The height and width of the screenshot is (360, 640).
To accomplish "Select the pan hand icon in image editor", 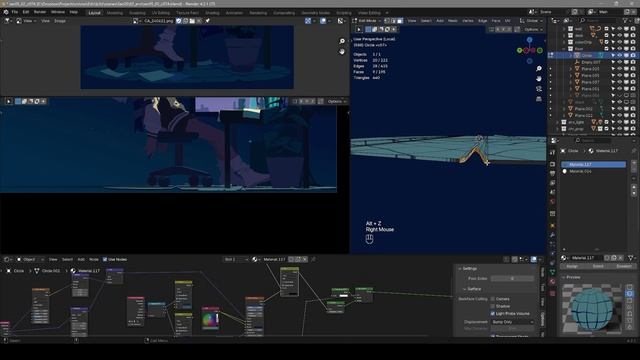I will [x=342, y=51].
